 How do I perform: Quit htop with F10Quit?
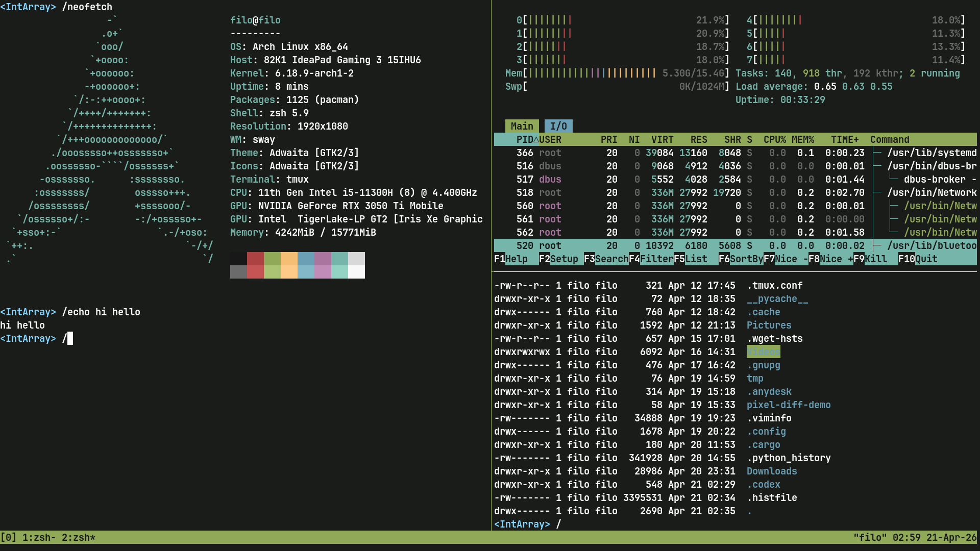(x=919, y=259)
